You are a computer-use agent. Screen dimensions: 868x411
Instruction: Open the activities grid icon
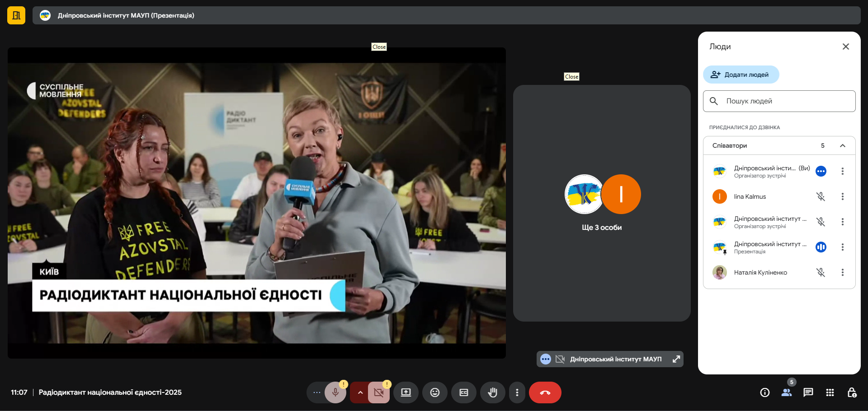point(830,392)
